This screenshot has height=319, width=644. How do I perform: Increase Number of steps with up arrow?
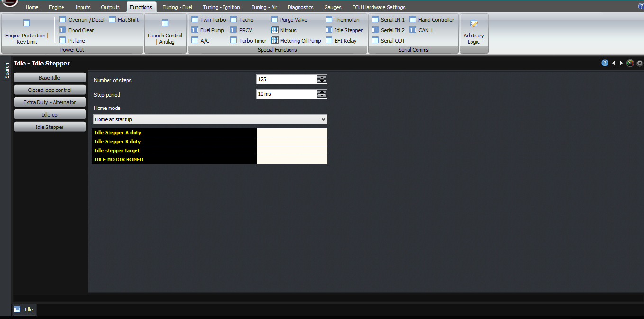point(322,77)
